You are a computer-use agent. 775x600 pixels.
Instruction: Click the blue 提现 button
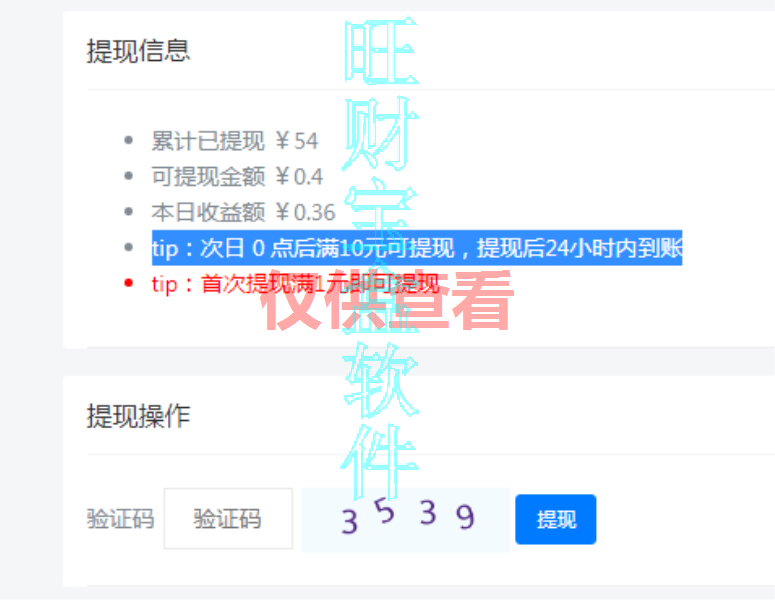[556, 519]
